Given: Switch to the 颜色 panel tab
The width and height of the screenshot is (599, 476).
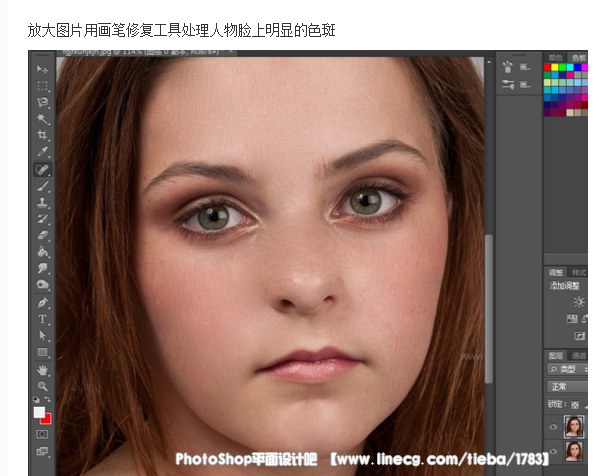Looking at the screenshot, I should 555,58.
